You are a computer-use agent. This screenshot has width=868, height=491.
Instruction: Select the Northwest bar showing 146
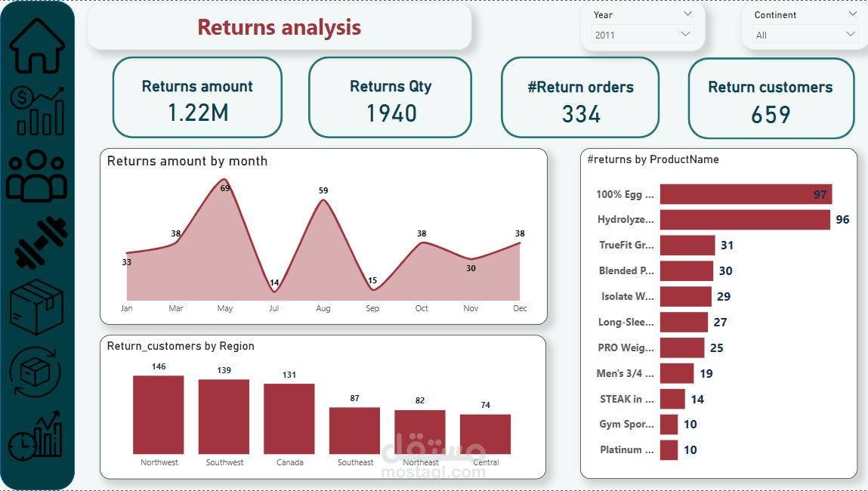pyautogui.click(x=159, y=415)
